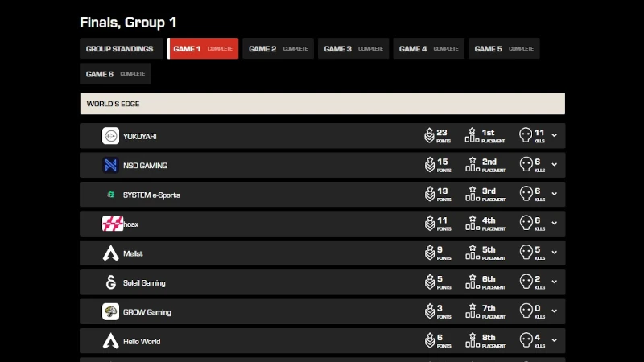Click Hello World's placement podium icon

(473, 340)
